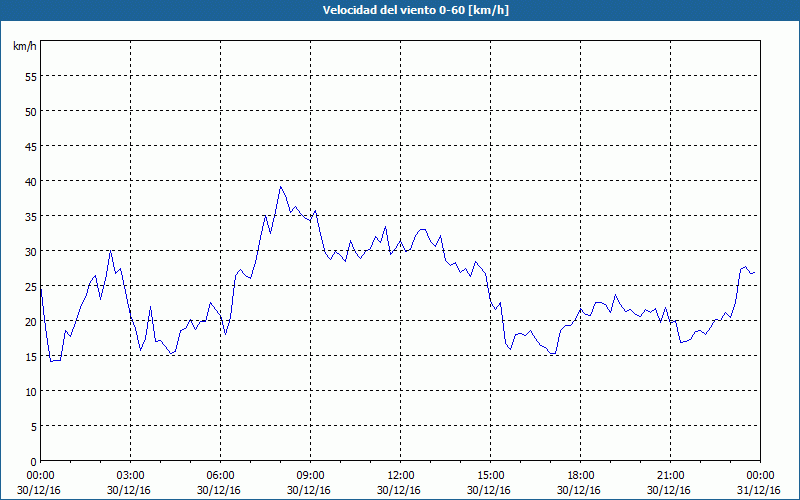Click the 03:00 time label
The height and width of the screenshot is (500, 800).
point(131,476)
